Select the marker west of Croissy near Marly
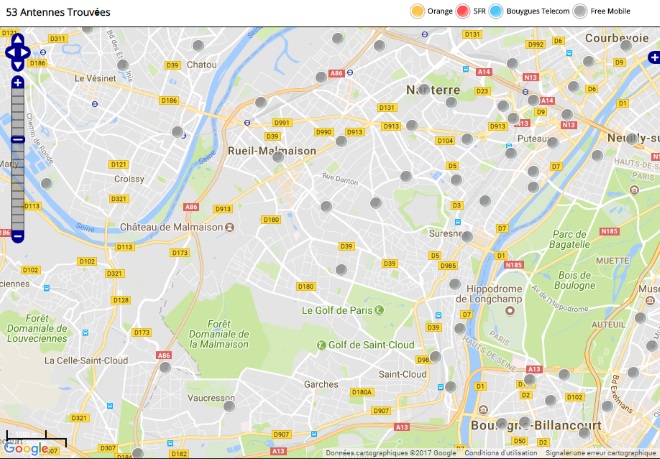 [x=46, y=184]
